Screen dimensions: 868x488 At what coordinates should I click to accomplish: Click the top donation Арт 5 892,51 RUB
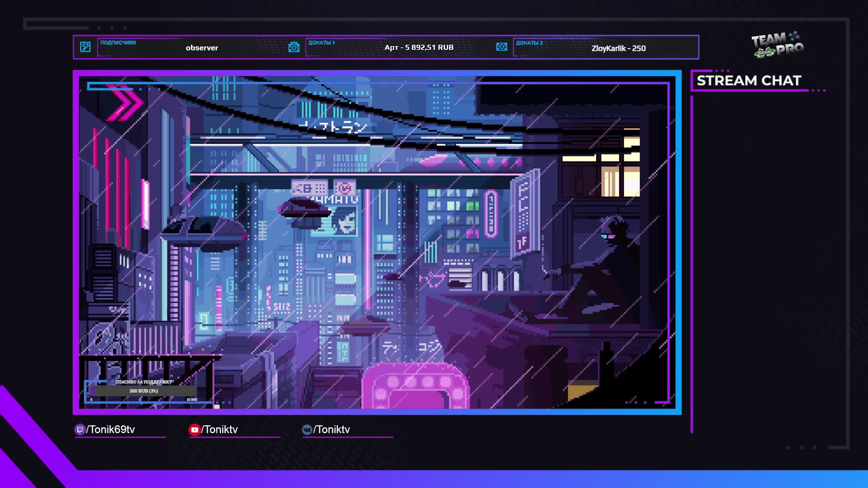(419, 47)
